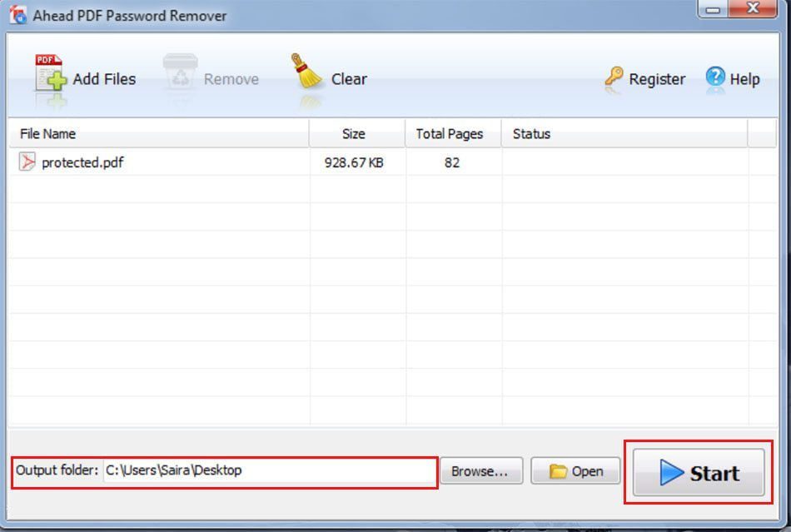791x532 pixels.
Task: Select the protected.pdf file icon
Action: point(27,162)
